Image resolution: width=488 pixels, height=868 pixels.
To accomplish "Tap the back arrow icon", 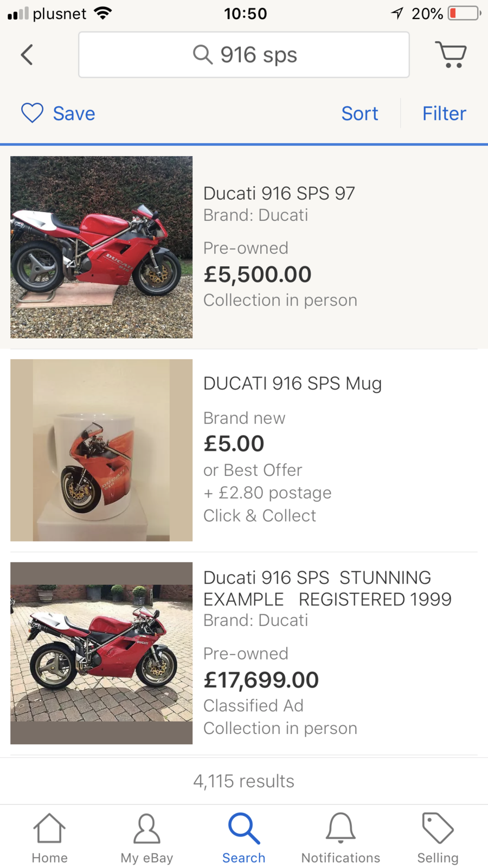I will click(27, 55).
